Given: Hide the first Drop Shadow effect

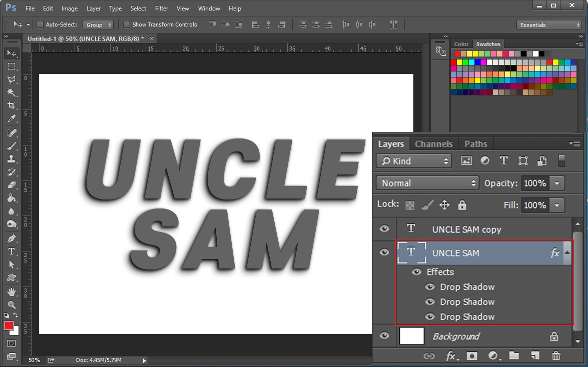Looking at the screenshot, I should click(x=430, y=287).
